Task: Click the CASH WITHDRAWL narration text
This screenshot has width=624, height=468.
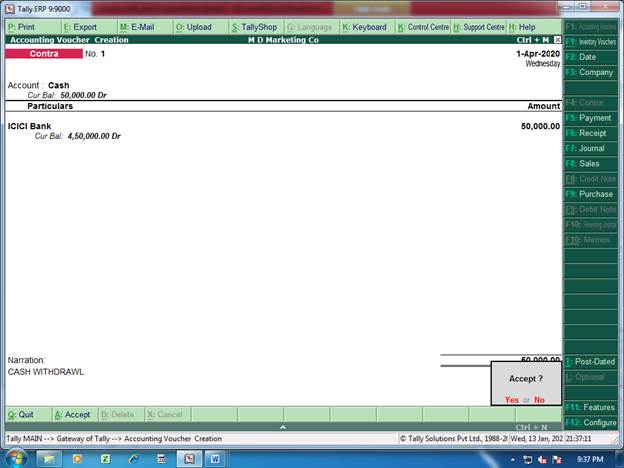Action: click(46, 372)
